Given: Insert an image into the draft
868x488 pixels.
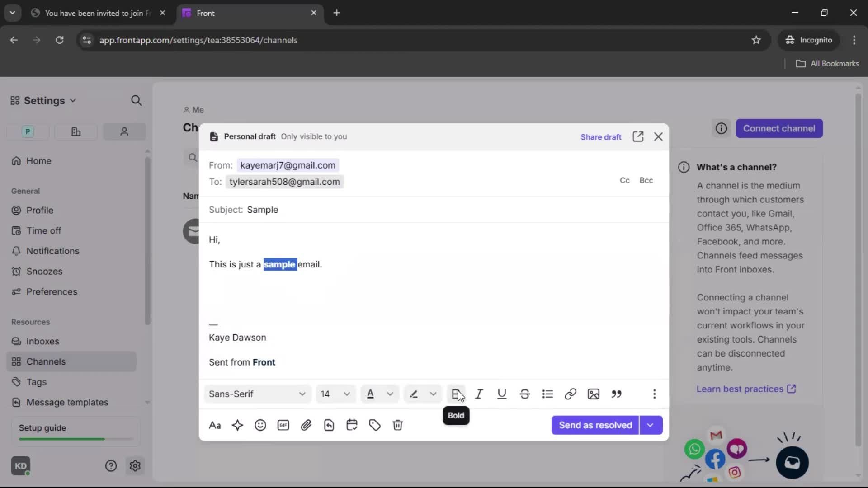Looking at the screenshot, I should coord(593,394).
